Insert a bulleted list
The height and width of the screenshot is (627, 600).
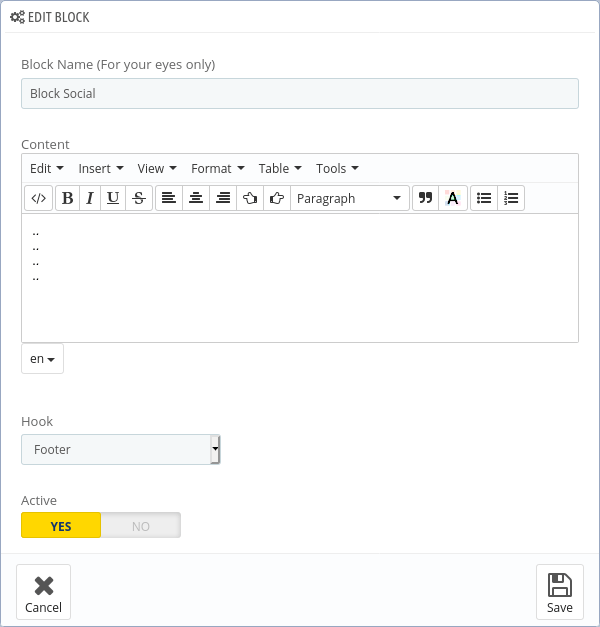point(484,198)
